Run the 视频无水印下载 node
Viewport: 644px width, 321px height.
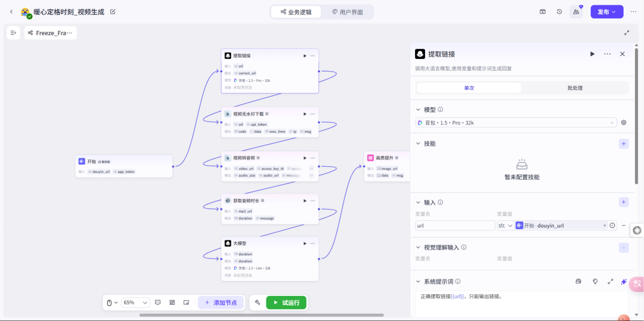[x=305, y=114]
